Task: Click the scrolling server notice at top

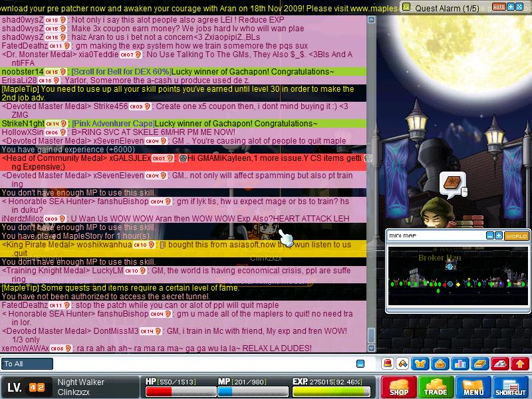Action: click(x=200, y=7)
